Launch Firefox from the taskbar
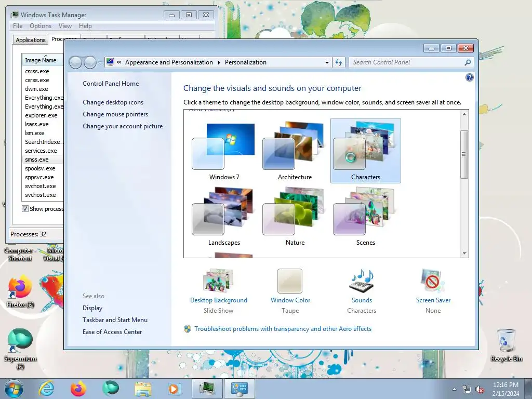Screen dimensions: 532x399 78,389
